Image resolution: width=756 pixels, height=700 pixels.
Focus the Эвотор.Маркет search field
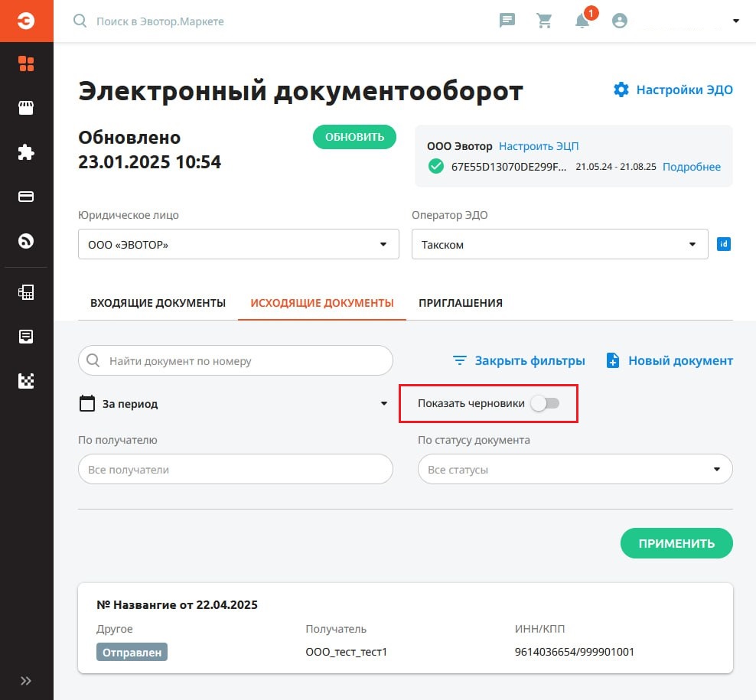pyautogui.click(x=160, y=21)
